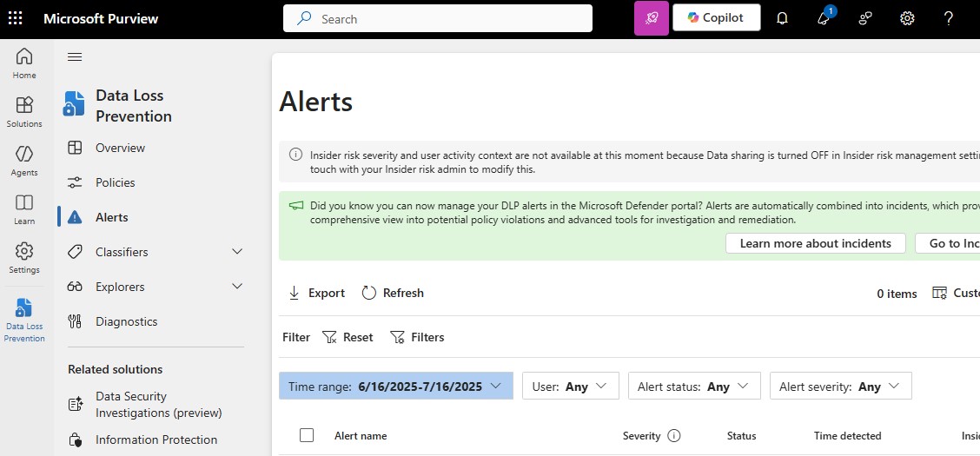The width and height of the screenshot is (980, 456).
Task: Click the Related solutions label
Action: (115, 369)
